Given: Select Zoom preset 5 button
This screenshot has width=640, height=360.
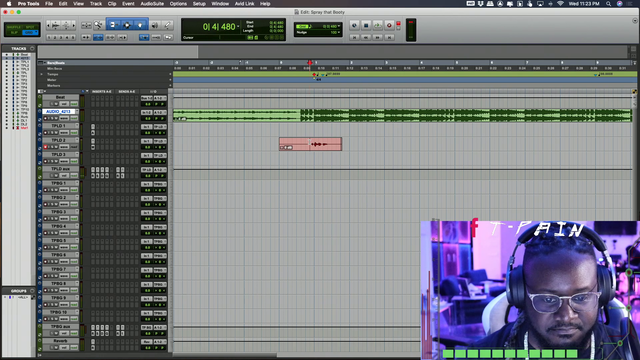Looking at the screenshot, I should [x=73, y=37].
